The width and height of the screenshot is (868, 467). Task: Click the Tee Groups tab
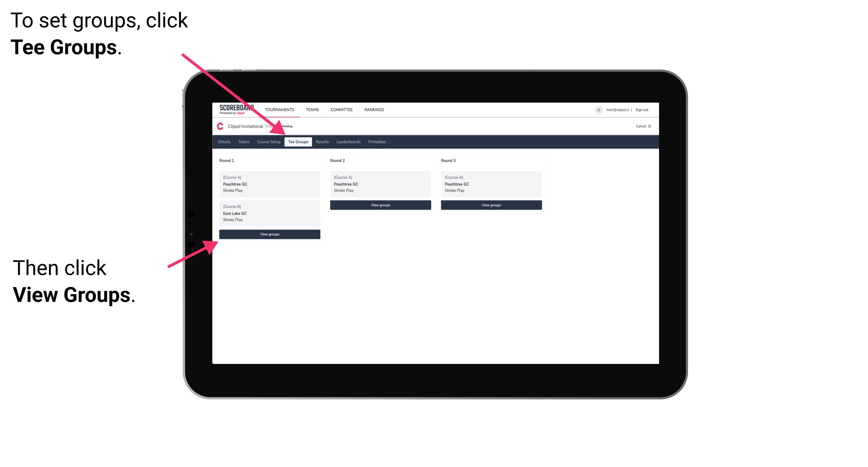click(x=297, y=142)
